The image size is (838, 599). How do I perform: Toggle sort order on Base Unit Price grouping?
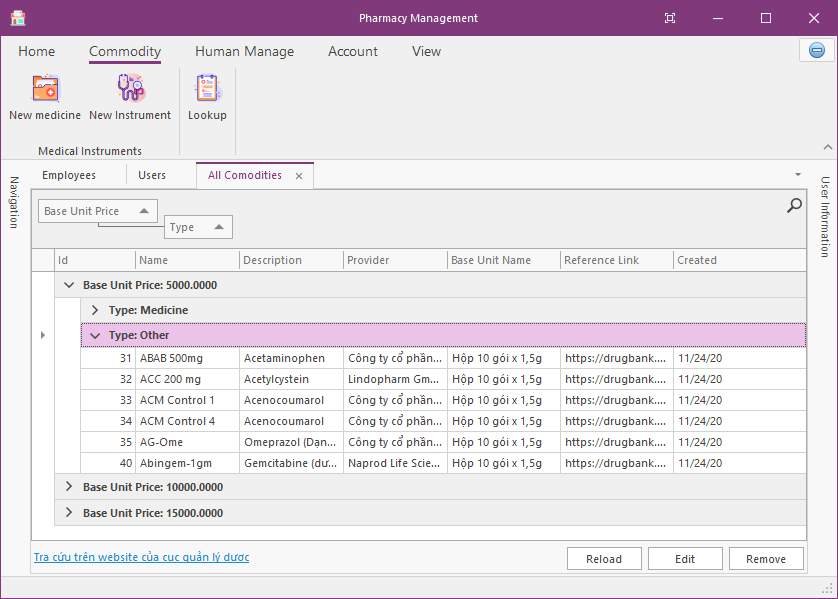[x=146, y=210]
